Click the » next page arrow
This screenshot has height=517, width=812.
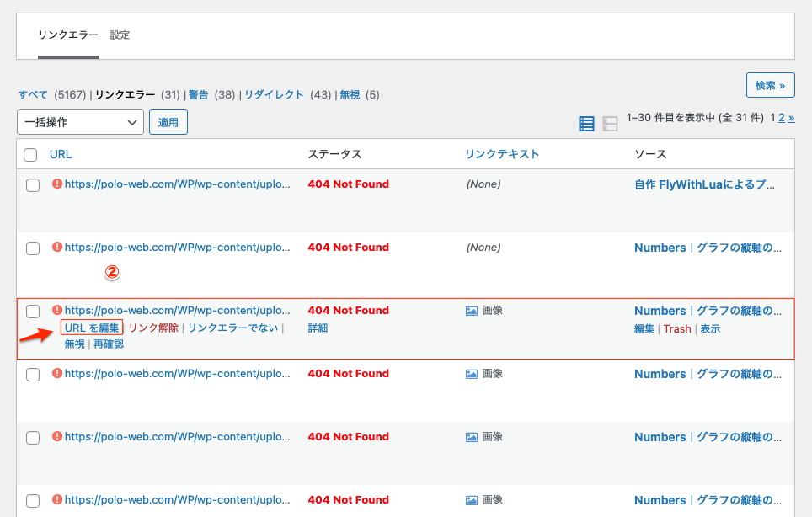coord(791,118)
